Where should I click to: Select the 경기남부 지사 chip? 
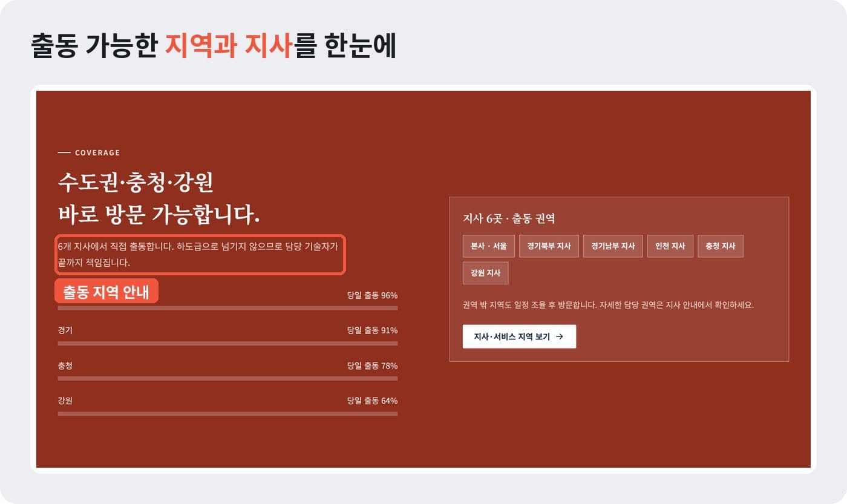point(613,246)
